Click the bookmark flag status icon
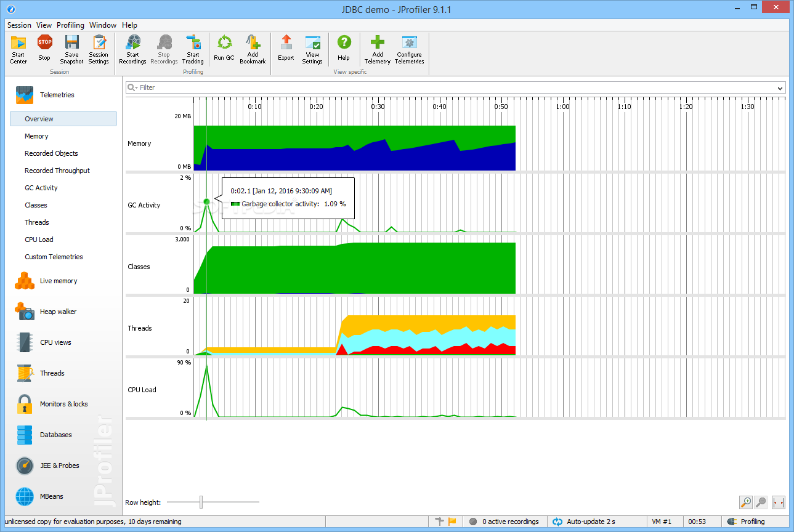Viewport: 794px width, 532px height. [x=453, y=522]
